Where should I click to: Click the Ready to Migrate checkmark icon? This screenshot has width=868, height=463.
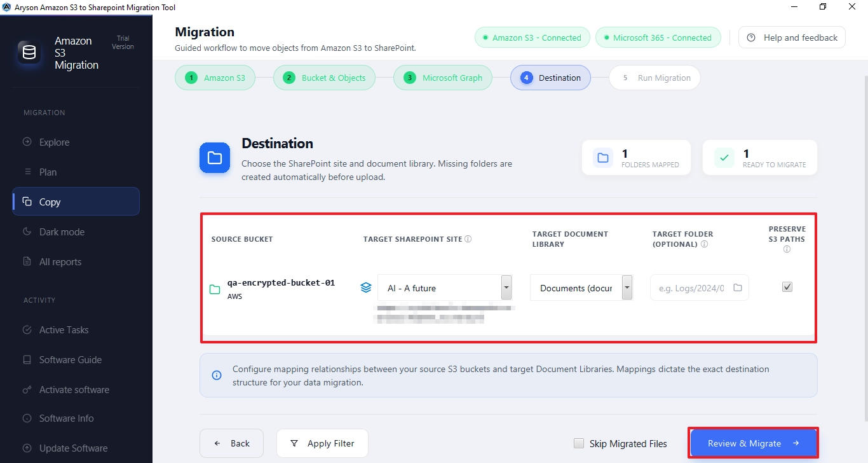pos(724,158)
